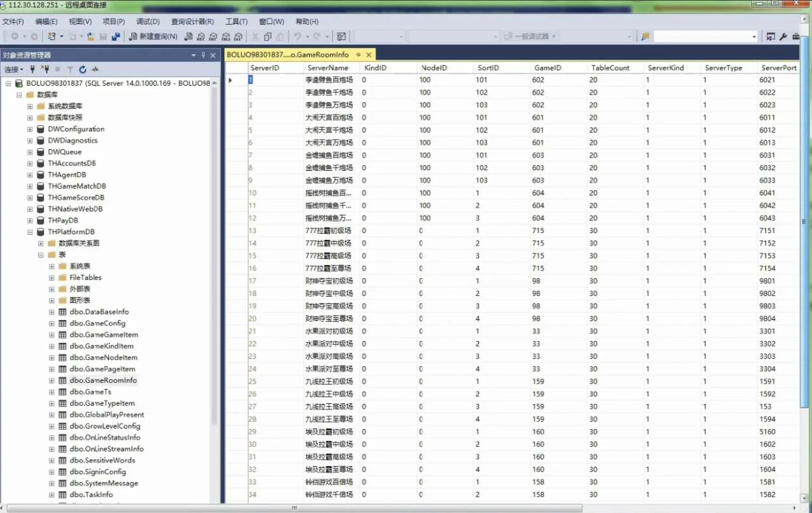
Task: Click the 新建查询 button
Action: coord(153,37)
